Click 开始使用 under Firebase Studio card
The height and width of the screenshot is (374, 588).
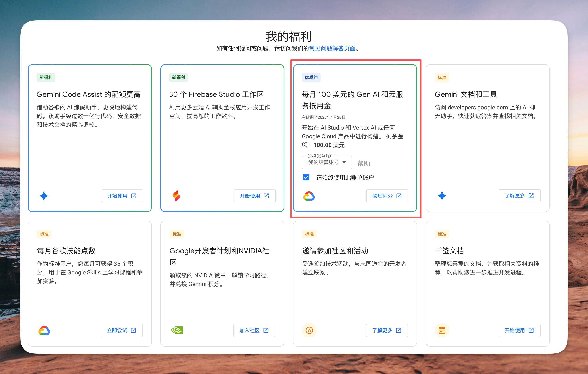254,196
